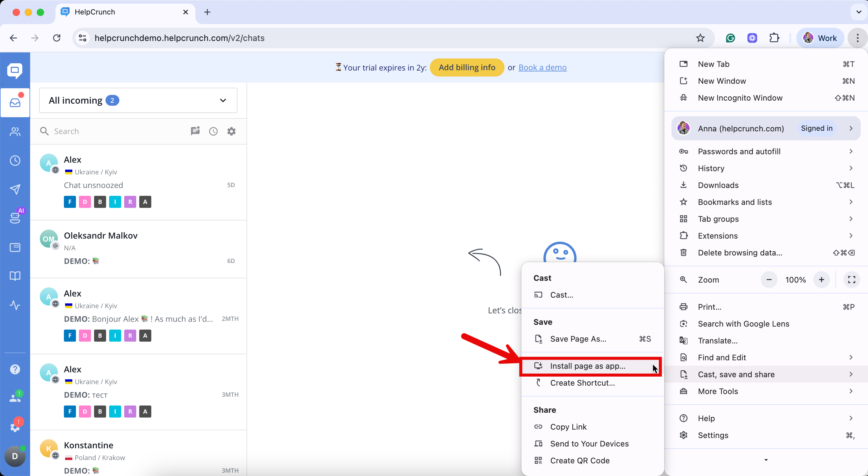
Task: Enter fullscreen mode from zoom row
Action: 851,280
